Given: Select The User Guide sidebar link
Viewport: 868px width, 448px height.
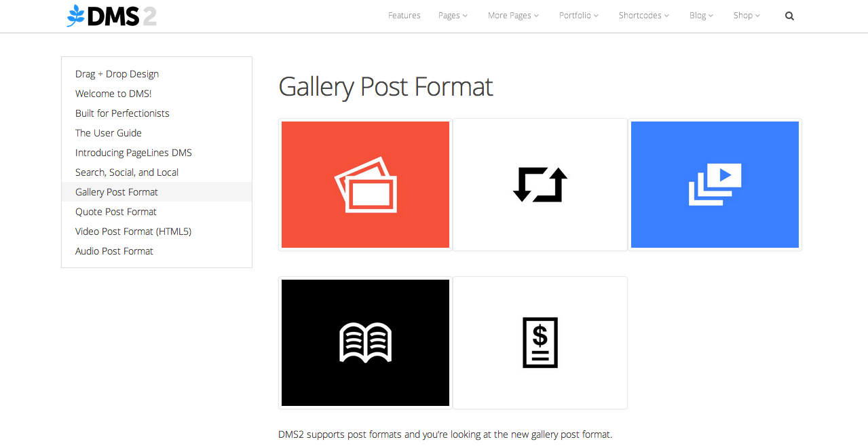Looking at the screenshot, I should pos(109,133).
